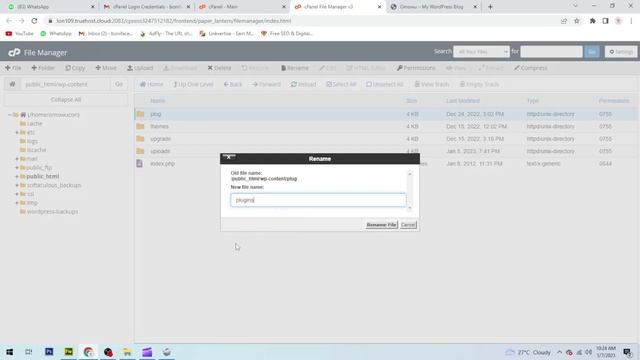Open the Upload tool
This screenshot has width=640, height=360.
pyautogui.click(x=140, y=68)
